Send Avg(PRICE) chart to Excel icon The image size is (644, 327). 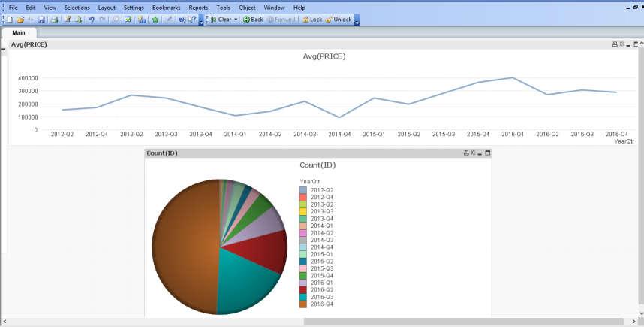coord(621,44)
